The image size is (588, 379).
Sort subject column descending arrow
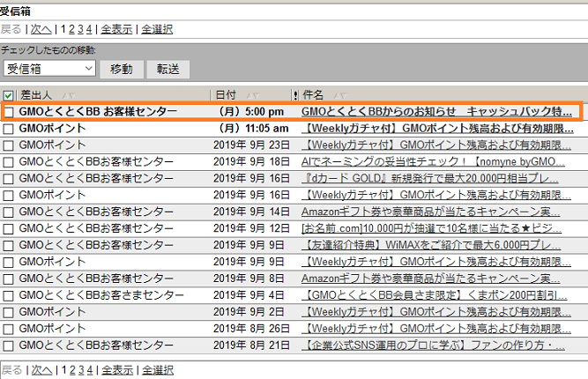[x=342, y=95]
